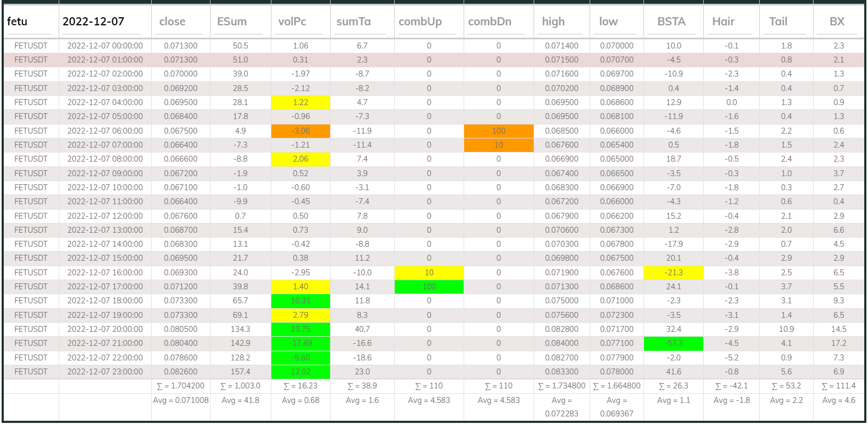Click the combUp average Avg = 4.583
The width and height of the screenshot is (868, 424).
point(429,400)
